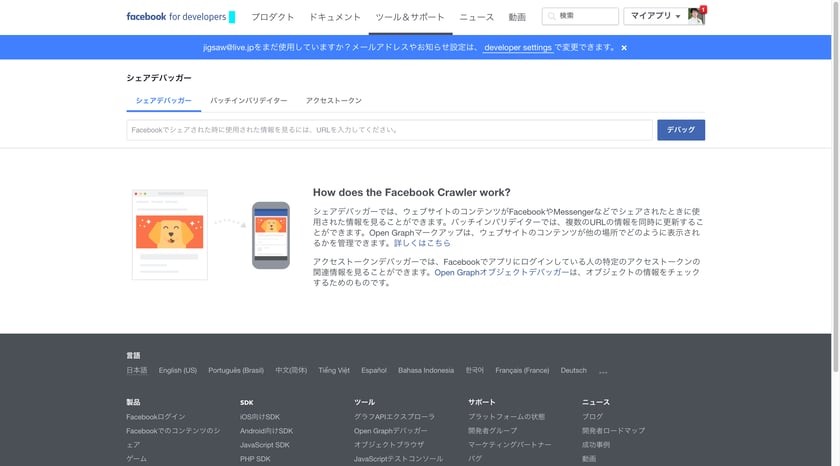Open バグ footer link
Image resolution: width=840 pixels, height=466 pixels.
tap(475, 459)
